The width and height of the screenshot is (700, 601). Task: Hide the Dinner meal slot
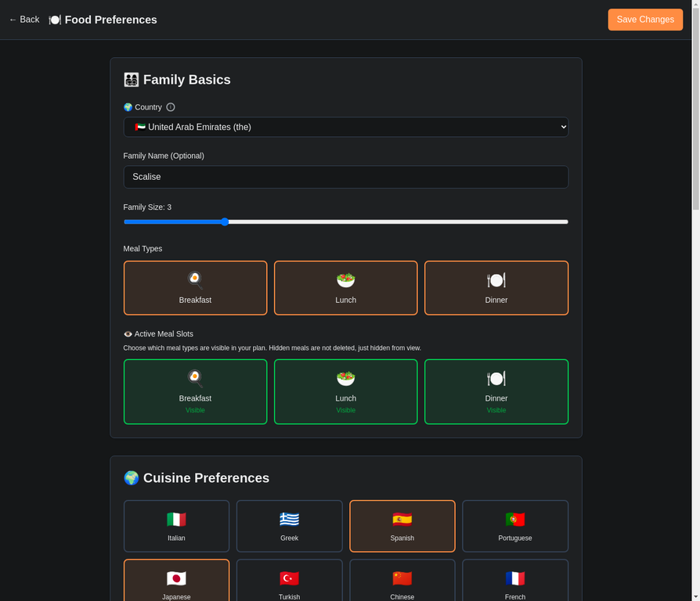[496, 391]
